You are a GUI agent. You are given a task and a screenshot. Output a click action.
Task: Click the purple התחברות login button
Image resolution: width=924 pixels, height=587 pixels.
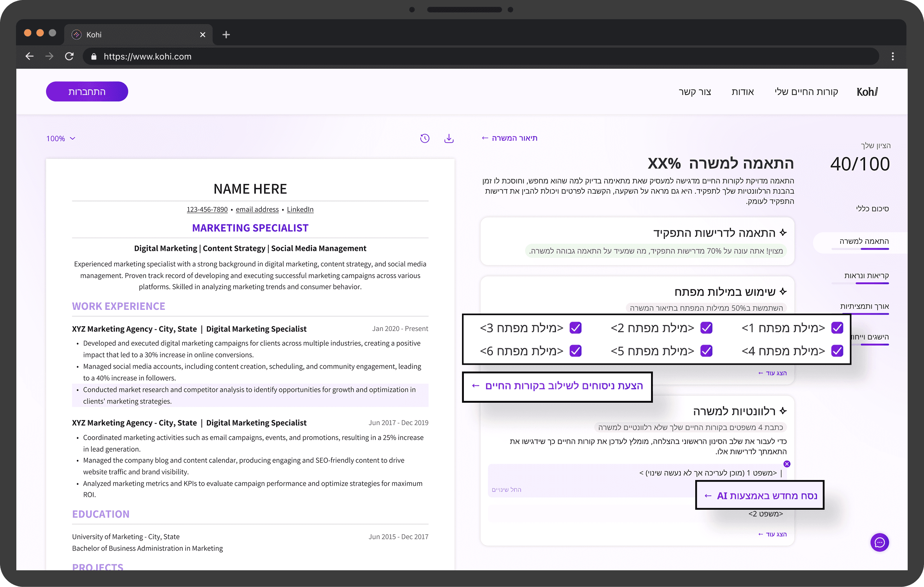click(x=87, y=92)
